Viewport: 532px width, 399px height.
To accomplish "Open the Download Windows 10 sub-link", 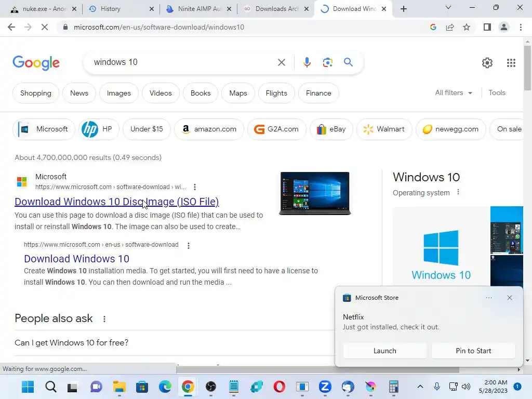I will point(77,259).
